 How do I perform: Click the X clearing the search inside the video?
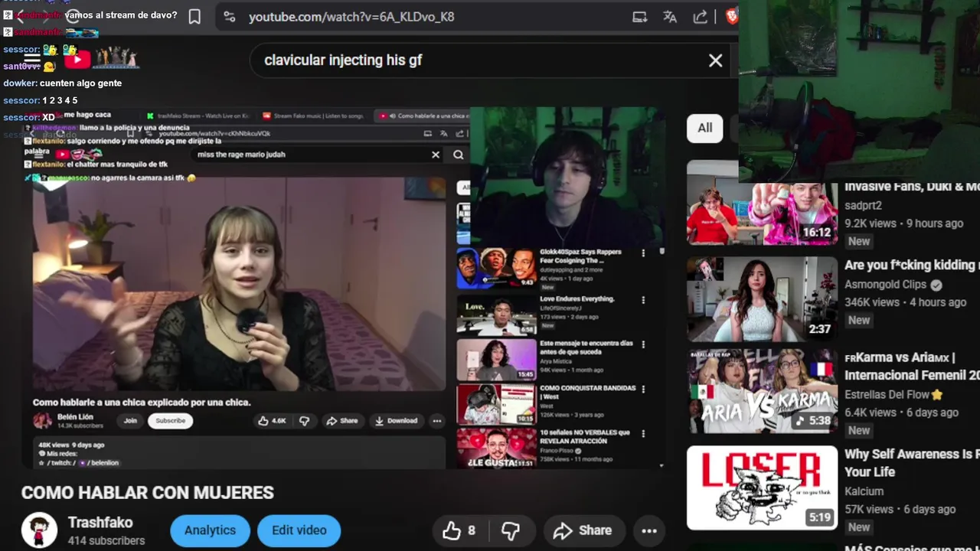pos(436,155)
